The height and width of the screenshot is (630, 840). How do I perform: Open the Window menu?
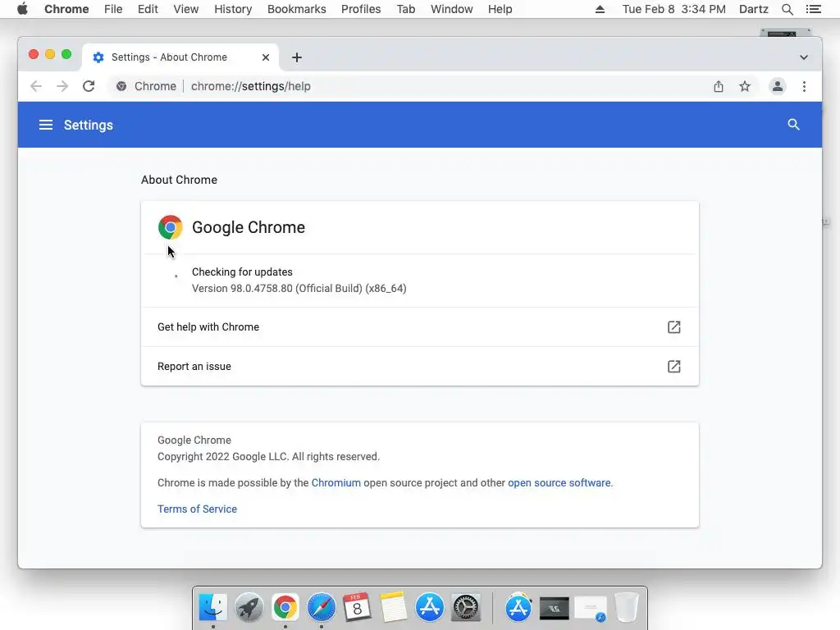(x=452, y=9)
